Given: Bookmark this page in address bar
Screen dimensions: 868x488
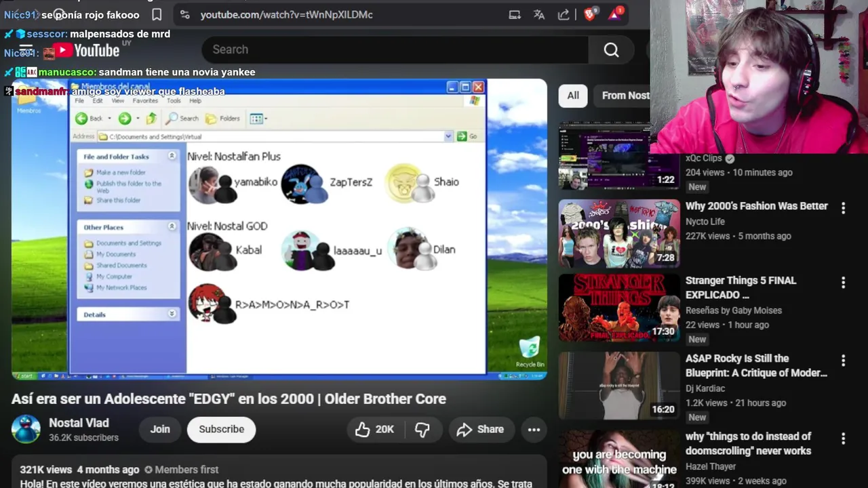Looking at the screenshot, I should pyautogui.click(x=157, y=14).
